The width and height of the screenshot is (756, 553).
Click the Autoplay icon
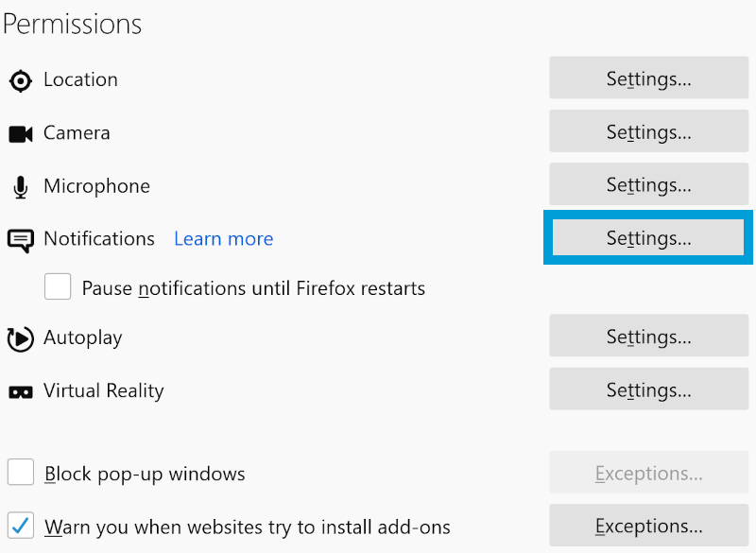(x=20, y=338)
